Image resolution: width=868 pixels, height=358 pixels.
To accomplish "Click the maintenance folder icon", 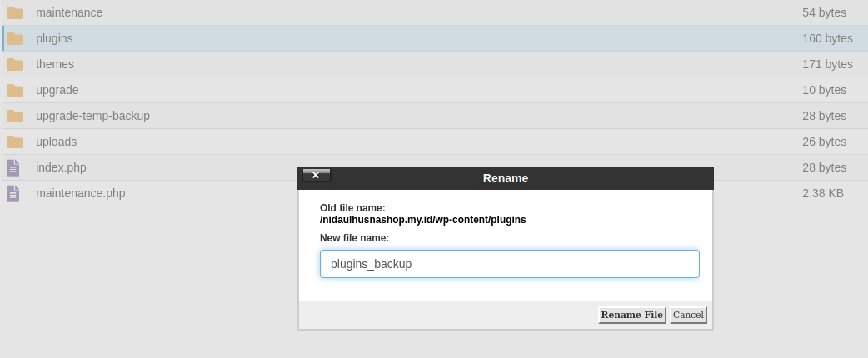I will (x=15, y=12).
